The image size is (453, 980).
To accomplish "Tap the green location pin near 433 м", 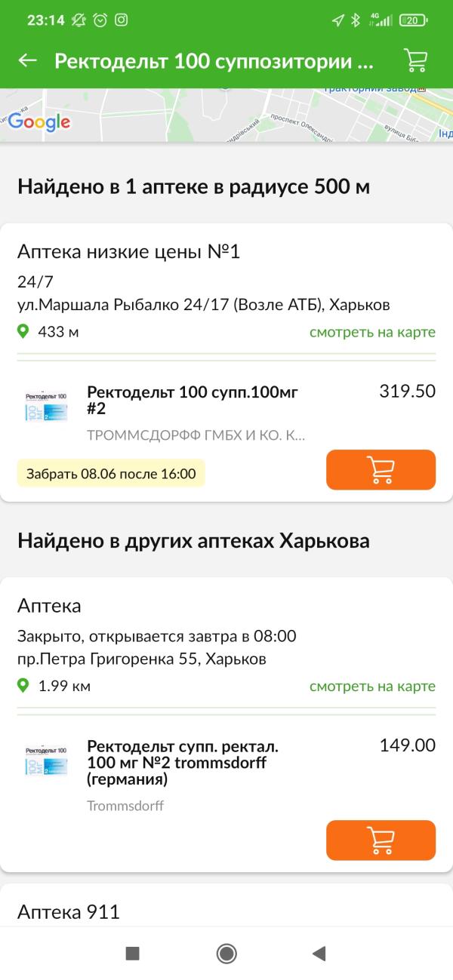I will click(23, 331).
